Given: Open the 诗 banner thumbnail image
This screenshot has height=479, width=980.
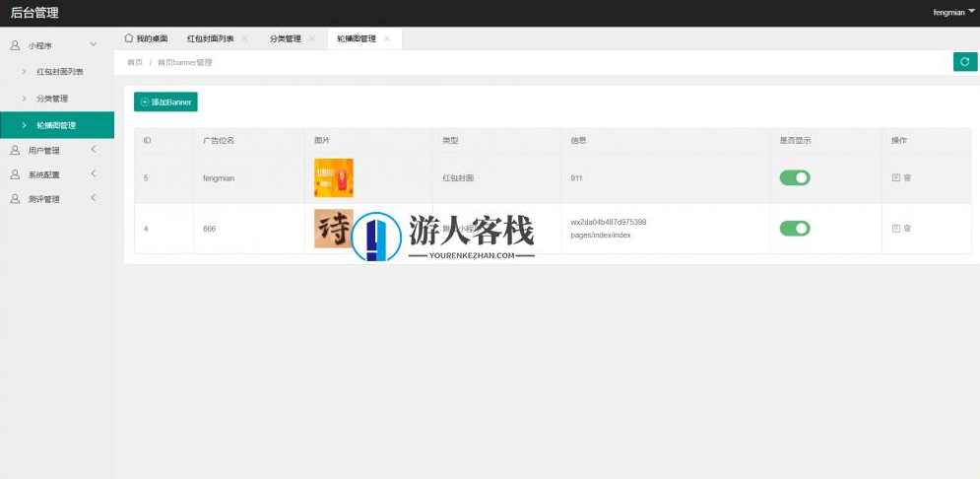Looking at the screenshot, I should [x=334, y=229].
